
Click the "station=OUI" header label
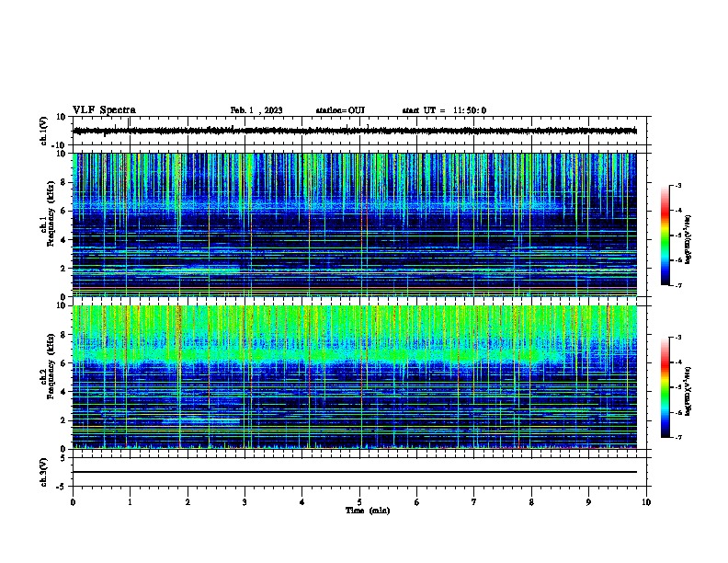[340, 110]
